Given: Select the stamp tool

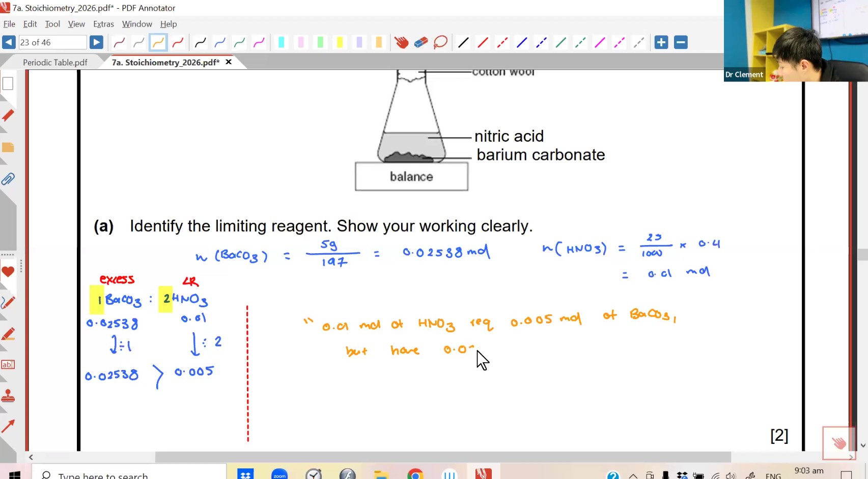Looking at the screenshot, I should pos(8,396).
